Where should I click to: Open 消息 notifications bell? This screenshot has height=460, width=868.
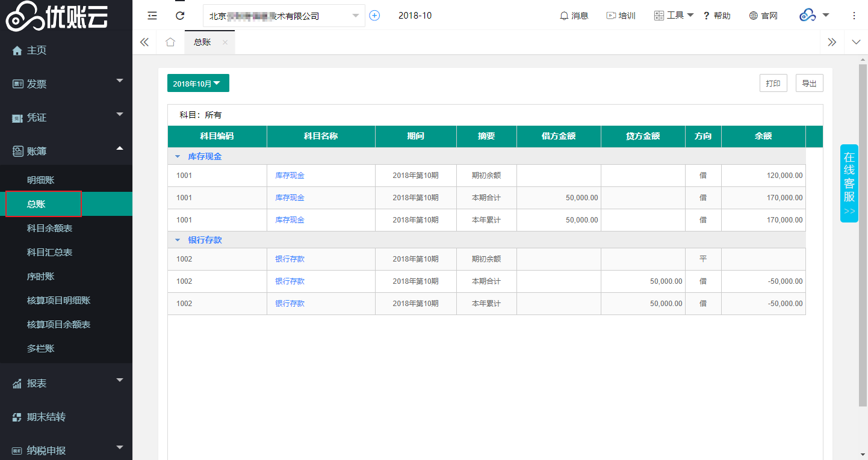pyautogui.click(x=574, y=16)
